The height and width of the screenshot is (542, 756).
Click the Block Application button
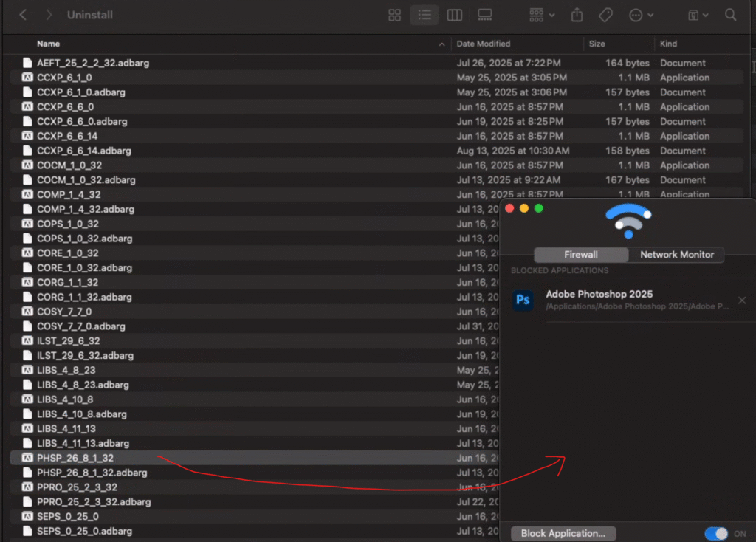pos(563,532)
